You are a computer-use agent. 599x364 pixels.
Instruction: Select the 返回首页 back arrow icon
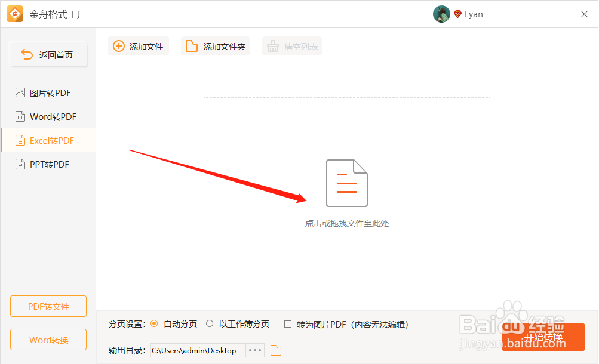tap(27, 54)
